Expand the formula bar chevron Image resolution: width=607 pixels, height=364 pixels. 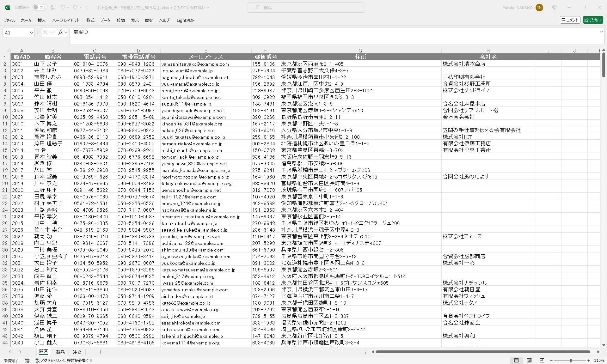pos(601,32)
